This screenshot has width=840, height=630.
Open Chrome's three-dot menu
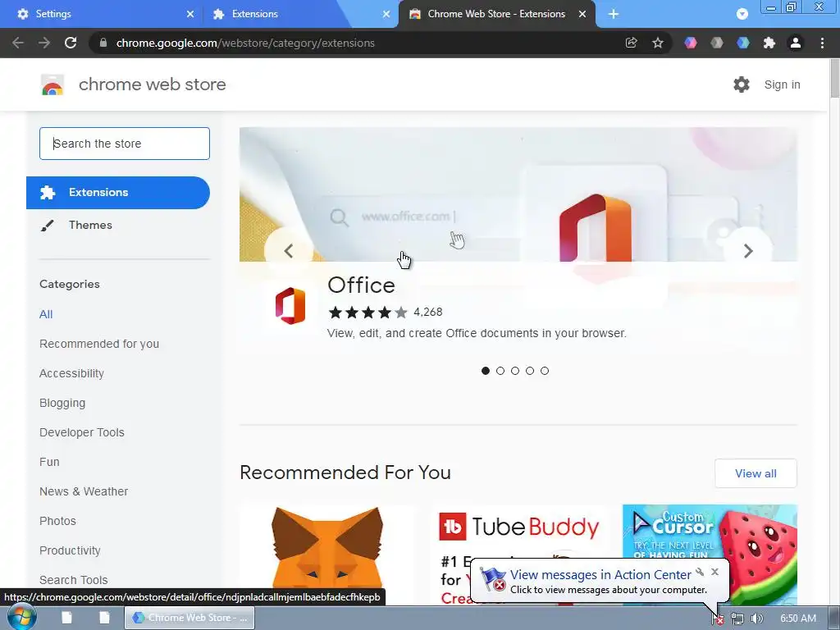(822, 43)
